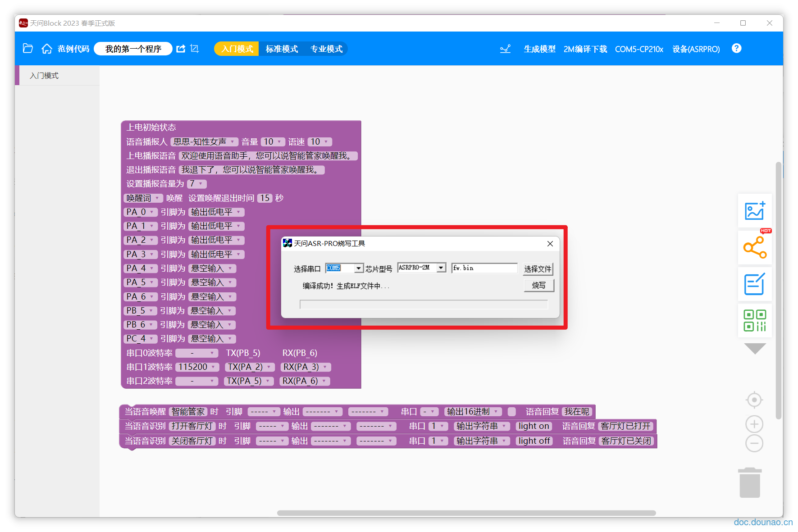Edit the 上电播报语音 welcome text field
The image size is (798, 532).
click(268, 156)
